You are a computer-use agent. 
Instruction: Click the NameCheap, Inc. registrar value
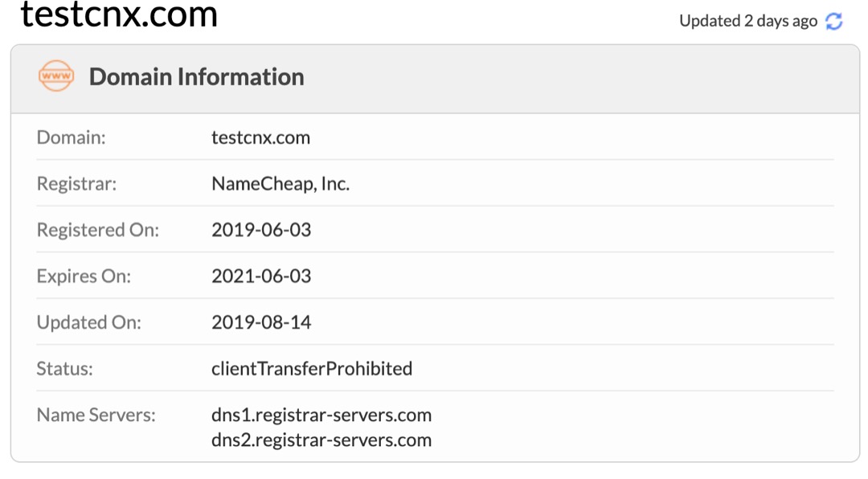(x=280, y=183)
